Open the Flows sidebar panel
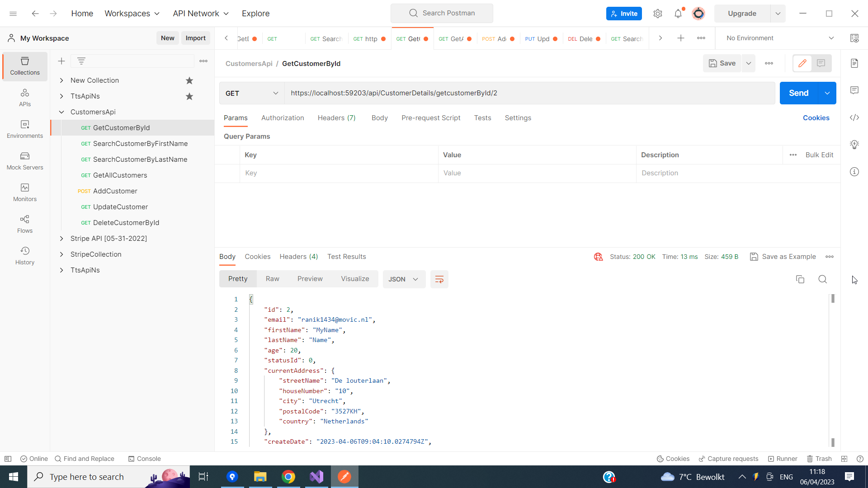This screenshot has width=868, height=488. (25, 224)
